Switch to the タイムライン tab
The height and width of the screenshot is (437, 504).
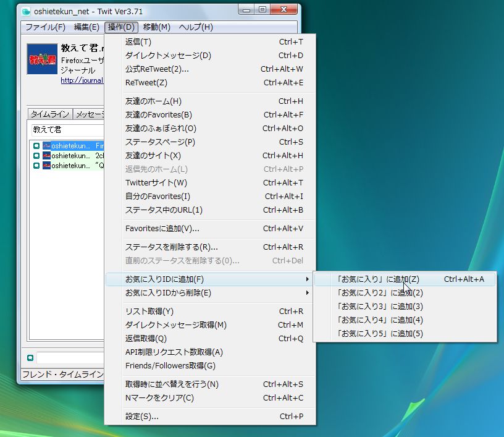click(50, 114)
